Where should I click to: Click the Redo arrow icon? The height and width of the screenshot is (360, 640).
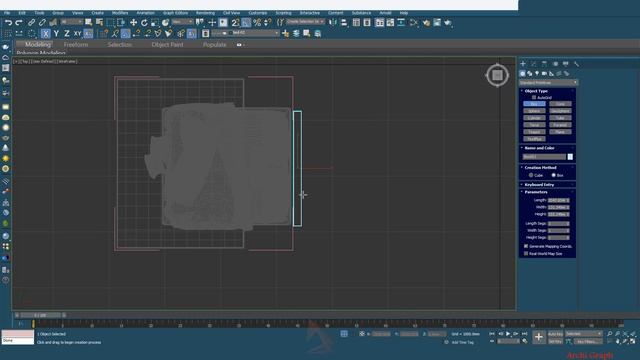(19, 22)
